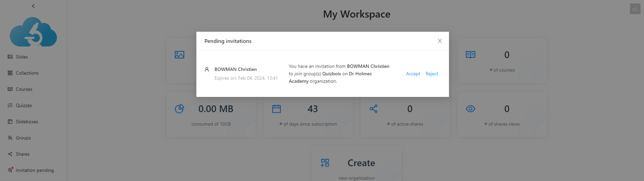Viewport: 644px width, 181px height.
Task: Navigate to Shares
Action: 23,154
